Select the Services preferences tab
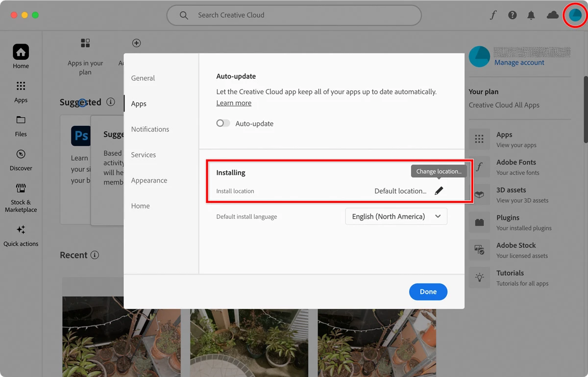 [x=144, y=155]
